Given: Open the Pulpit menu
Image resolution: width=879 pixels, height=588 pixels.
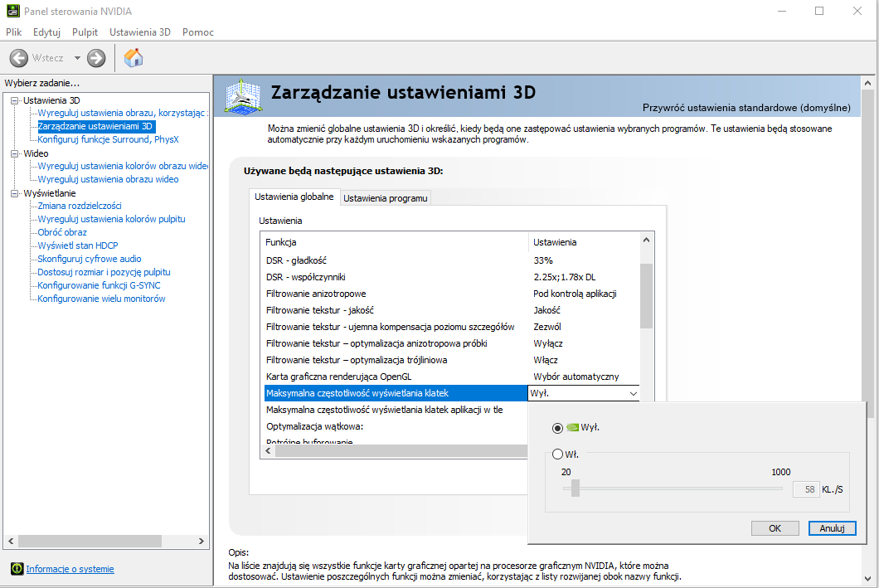Looking at the screenshot, I should 85,32.
